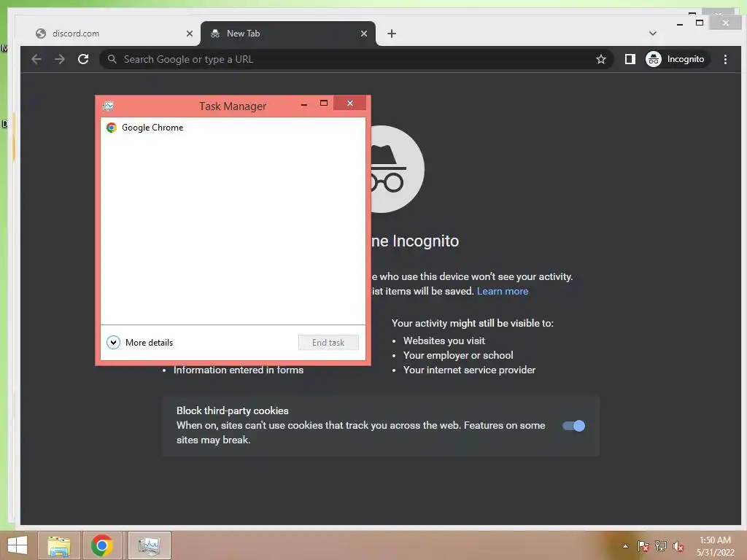The height and width of the screenshot is (560, 747).
Task: Toggle Block third-party cookies switch
Action: click(573, 426)
